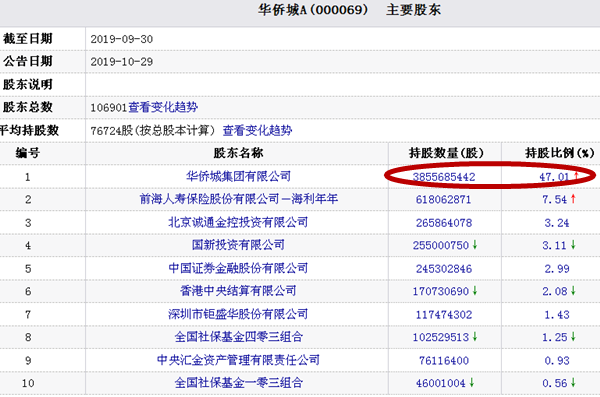Click holding ratio 2.99

(557, 269)
